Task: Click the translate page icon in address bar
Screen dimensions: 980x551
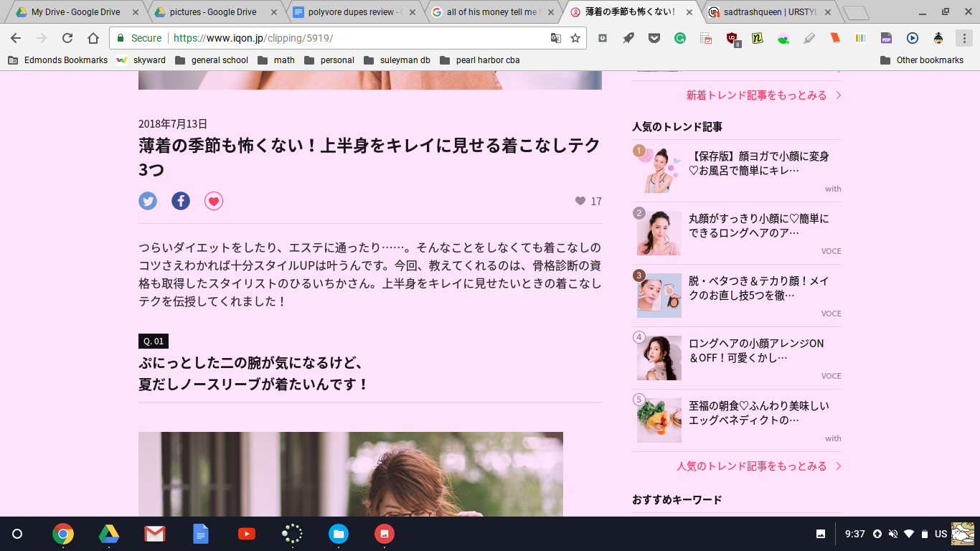Action: (556, 38)
